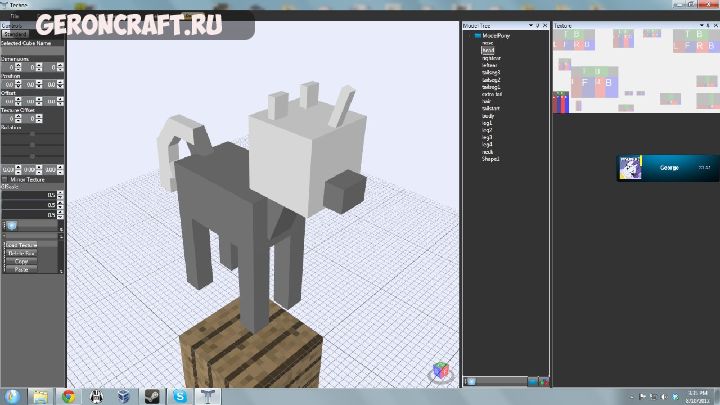Click the blue icon at Model Tree bottom left
Image resolution: width=720 pixels, height=405 pixels.
(470, 381)
